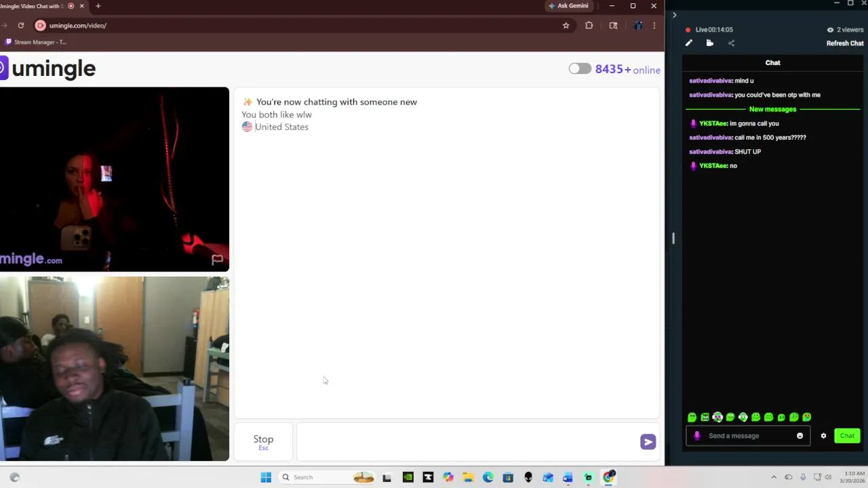Screen dimensions: 868x488
Task: Open Microsoft Edge from the taskbar
Action: click(x=488, y=477)
